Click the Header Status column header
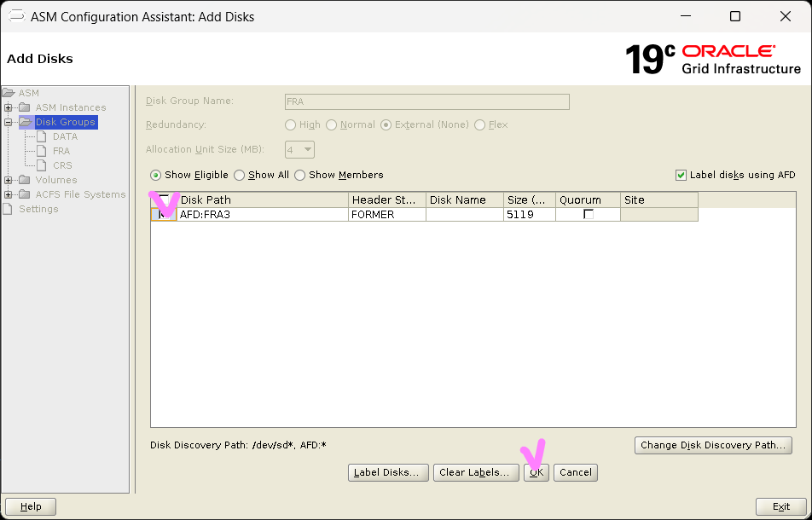Screen dimensions: 812x520 tap(387, 199)
